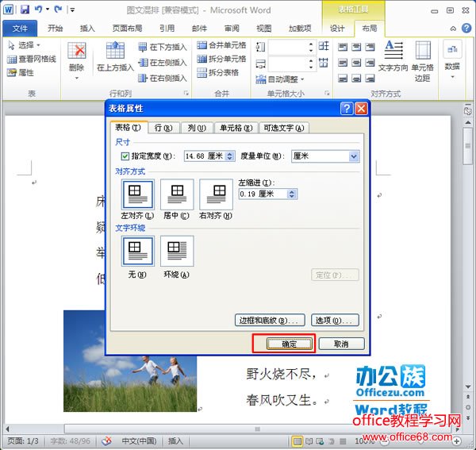Click Distribute Rows icon
476x450 pixels.
(324, 46)
